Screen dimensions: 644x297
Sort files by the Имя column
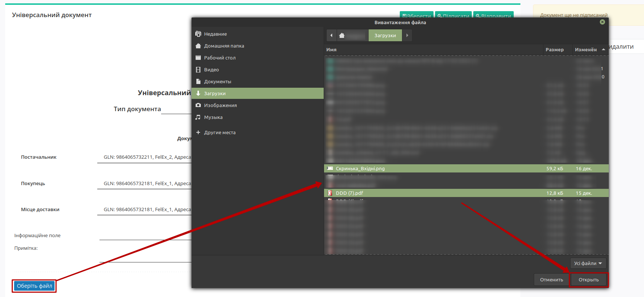[433, 49]
